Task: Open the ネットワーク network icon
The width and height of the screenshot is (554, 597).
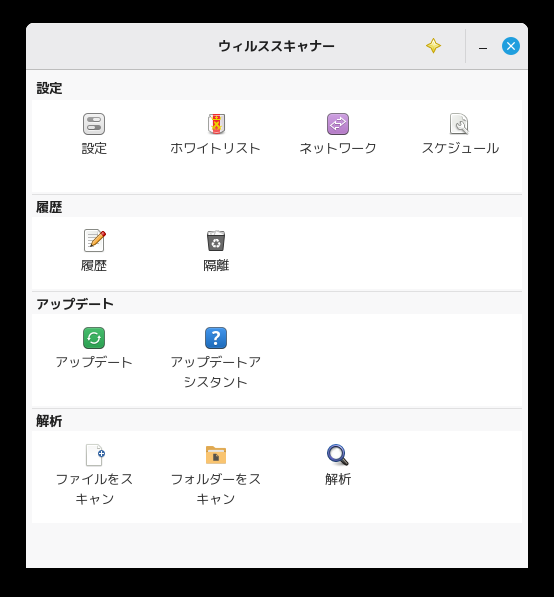Action: (338, 124)
